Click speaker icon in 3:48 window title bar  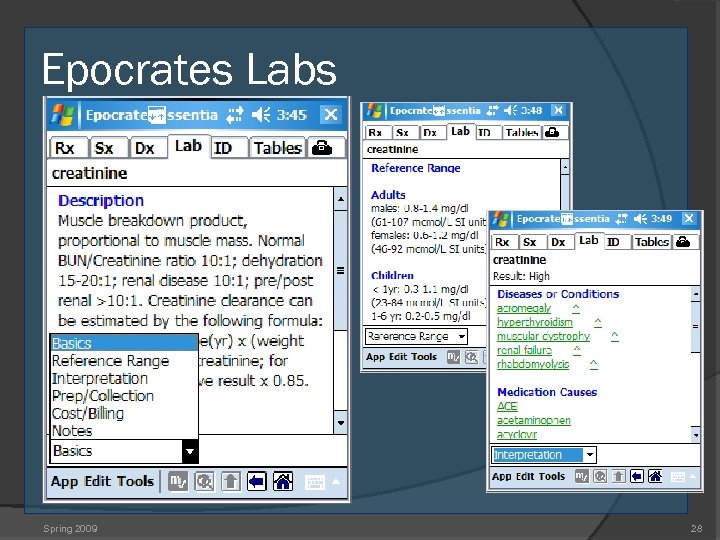coord(510,111)
